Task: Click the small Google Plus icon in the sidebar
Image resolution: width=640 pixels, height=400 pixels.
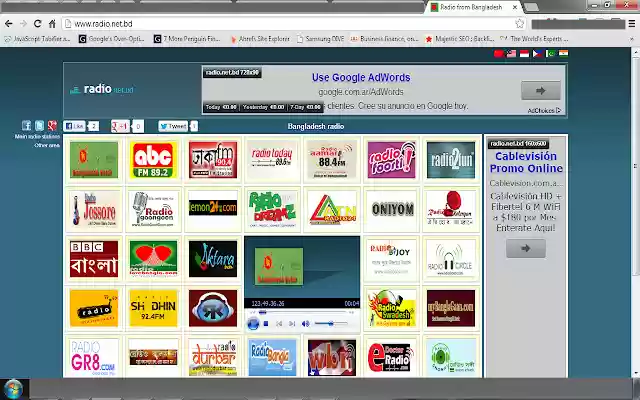Action: pos(52,125)
